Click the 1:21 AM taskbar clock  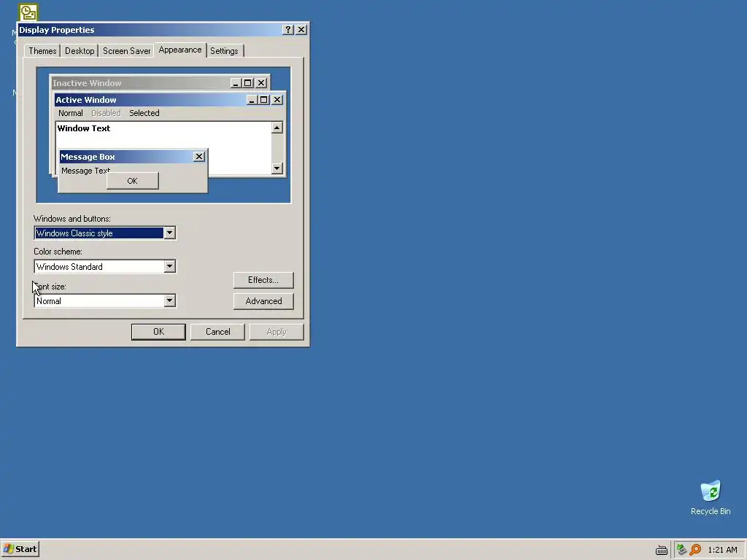coord(722,550)
